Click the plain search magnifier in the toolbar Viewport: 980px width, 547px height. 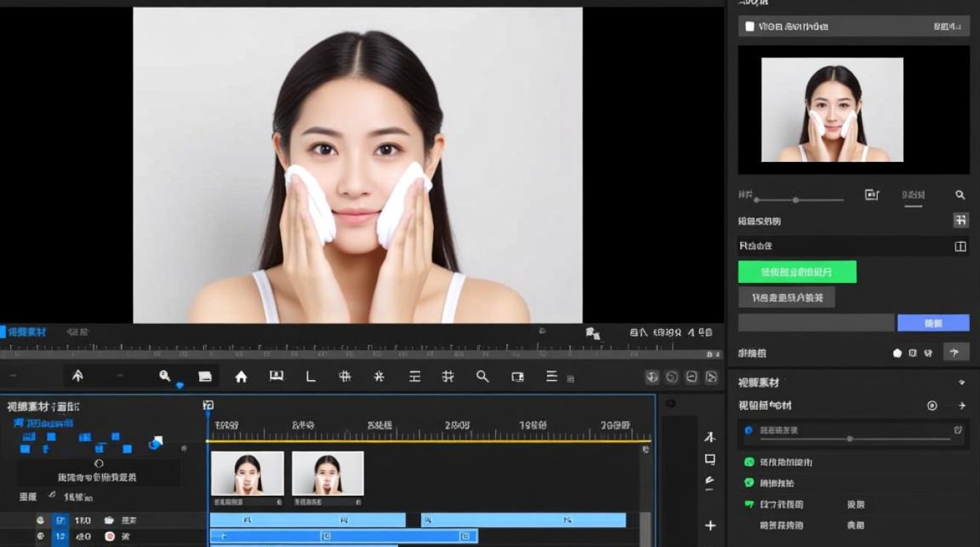[482, 376]
